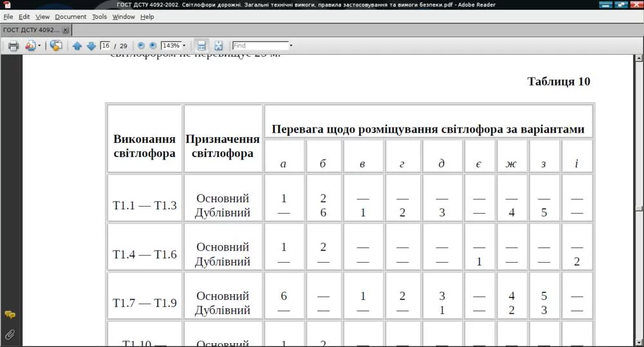Open the Find options dropdown arrow
Screen dimensions: 644x347
tap(291, 46)
